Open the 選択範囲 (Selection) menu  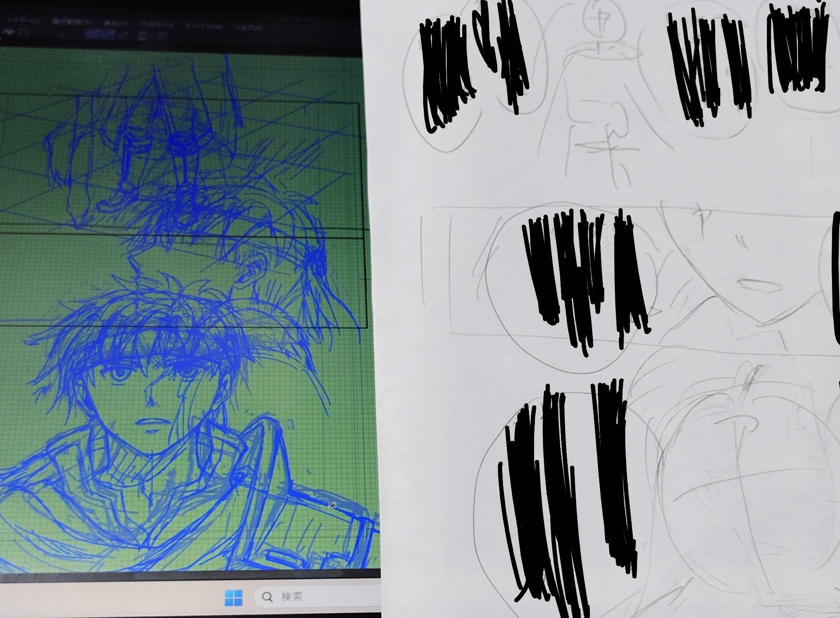71,22
